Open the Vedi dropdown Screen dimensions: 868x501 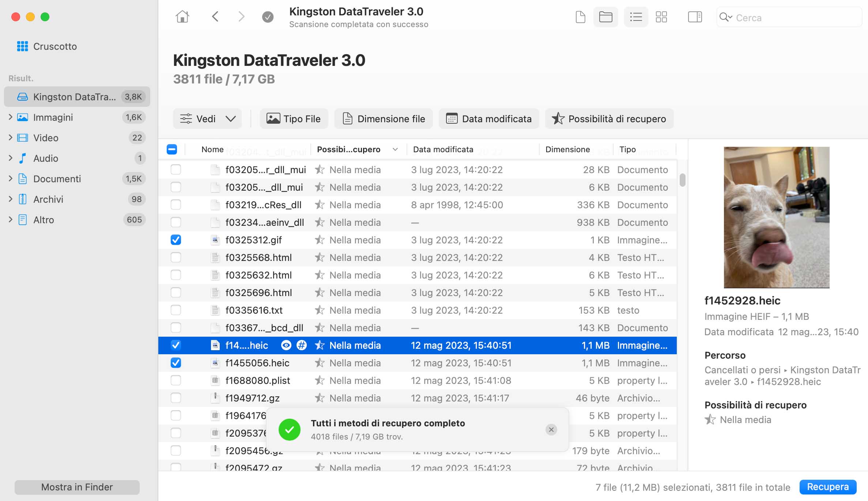[x=207, y=119]
